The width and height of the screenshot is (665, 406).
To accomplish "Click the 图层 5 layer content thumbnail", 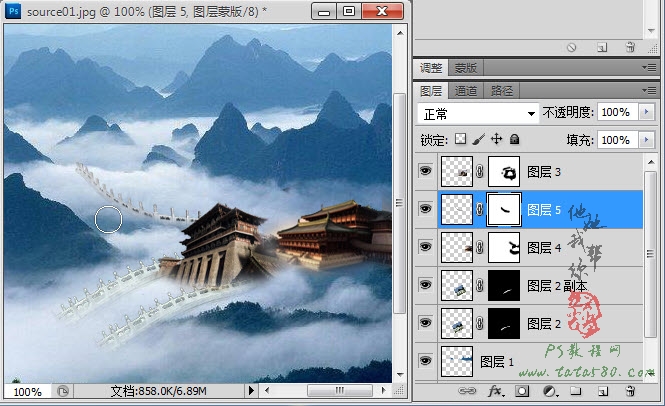I will (457, 210).
